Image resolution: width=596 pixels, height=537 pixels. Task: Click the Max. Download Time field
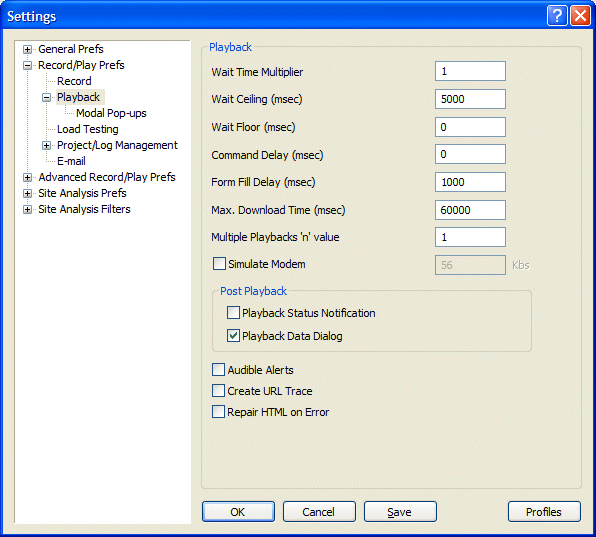point(470,210)
